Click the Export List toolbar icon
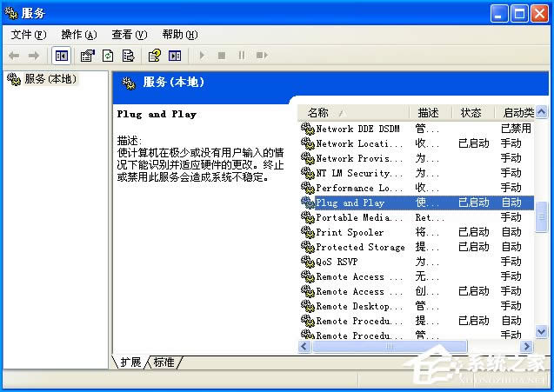Viewport: 554px width, 392px height. point(129,56)
